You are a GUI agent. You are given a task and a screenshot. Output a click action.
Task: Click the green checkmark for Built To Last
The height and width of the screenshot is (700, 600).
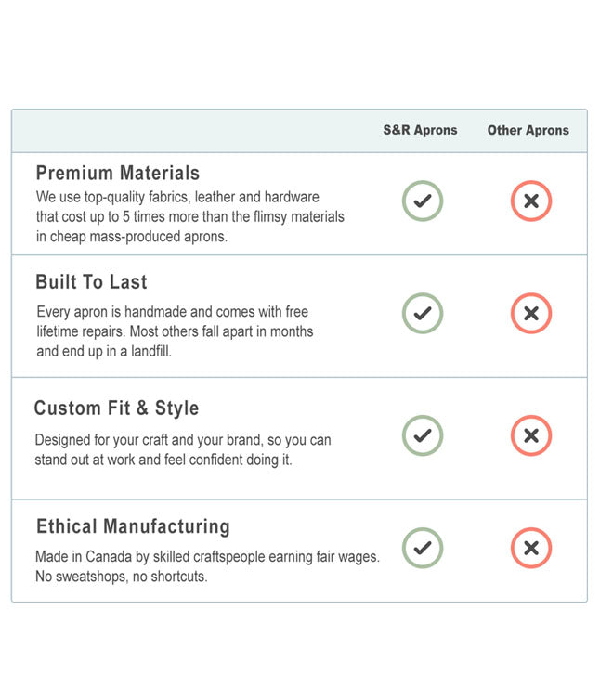click(422, 313)
